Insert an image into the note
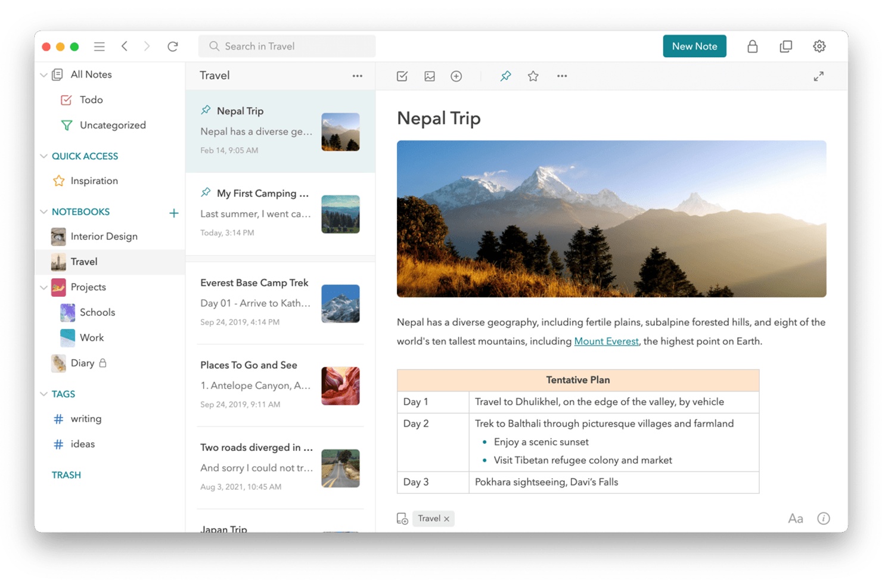The height and width of the screenshot is (588, 882). [429, 76]
